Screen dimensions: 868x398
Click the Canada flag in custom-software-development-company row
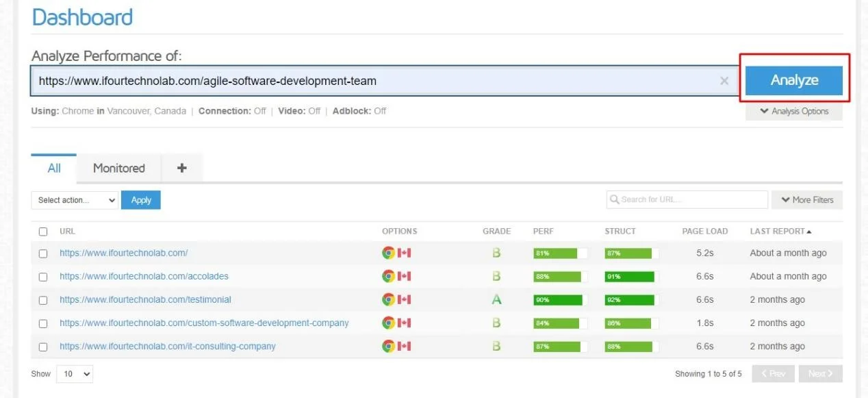(405, 323)
